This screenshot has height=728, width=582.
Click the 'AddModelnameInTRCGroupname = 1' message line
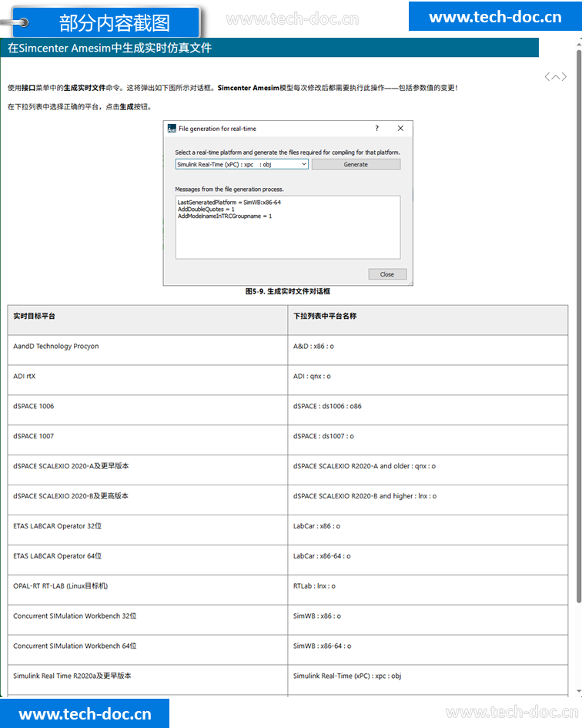click(225, 216)
